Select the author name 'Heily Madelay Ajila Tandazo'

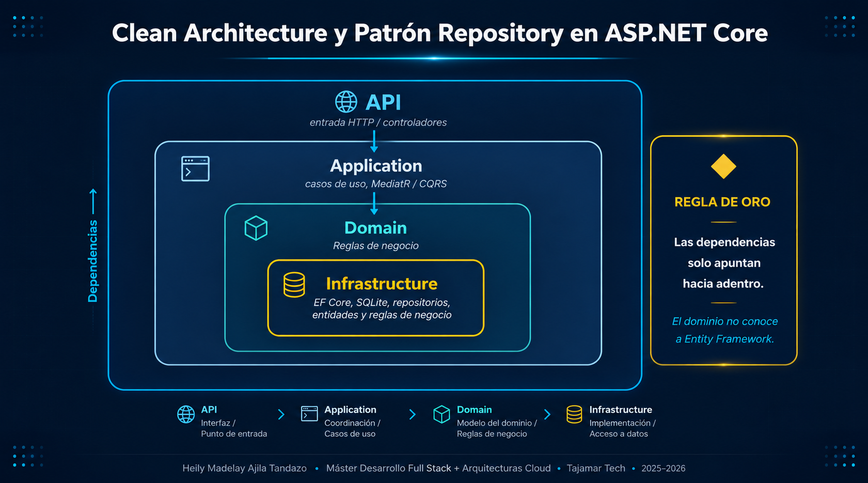coord(244,469)
